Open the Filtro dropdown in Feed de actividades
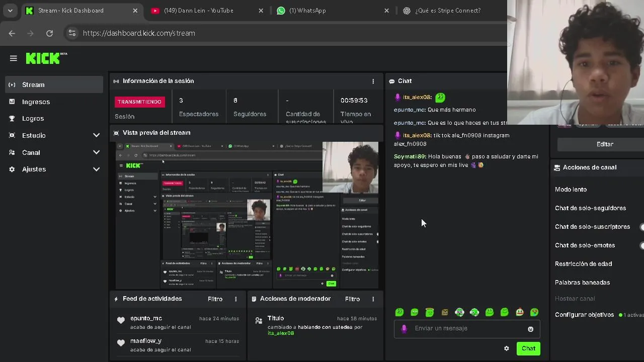 215,299
